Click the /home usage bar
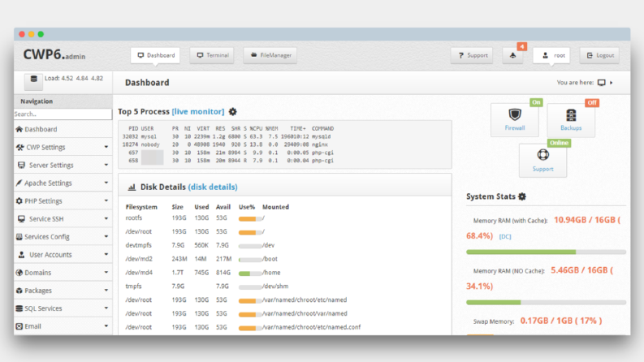Image resolution: width=644 pixels, height=362 pixels. (x=250, y=274)
